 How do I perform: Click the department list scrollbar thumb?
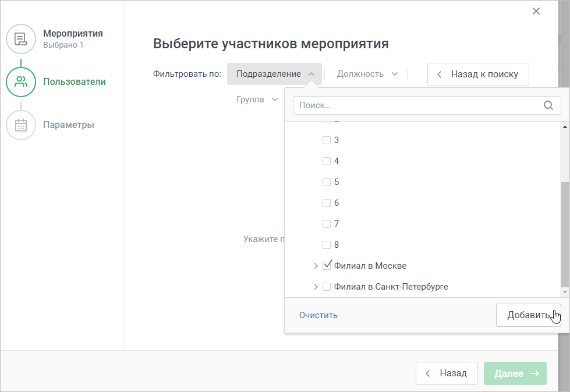click(565, 234)
